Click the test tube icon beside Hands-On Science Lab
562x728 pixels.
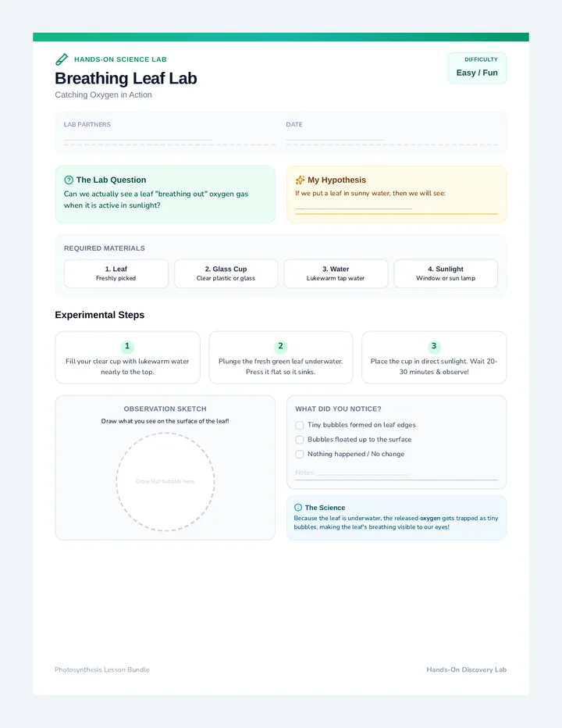coord(62,59)
